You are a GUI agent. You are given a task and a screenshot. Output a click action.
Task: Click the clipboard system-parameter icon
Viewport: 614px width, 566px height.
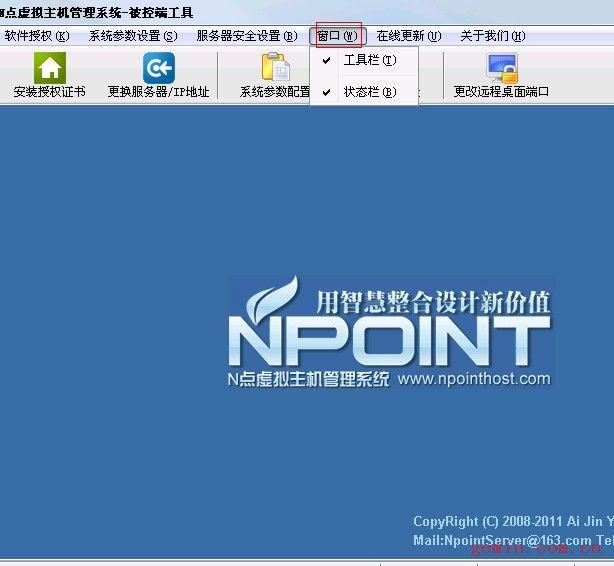276,67
